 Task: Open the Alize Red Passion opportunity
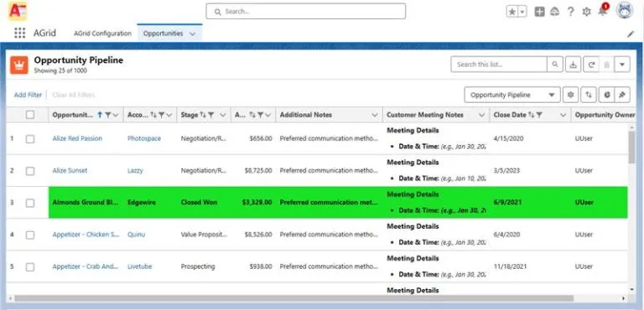point(77,138)
